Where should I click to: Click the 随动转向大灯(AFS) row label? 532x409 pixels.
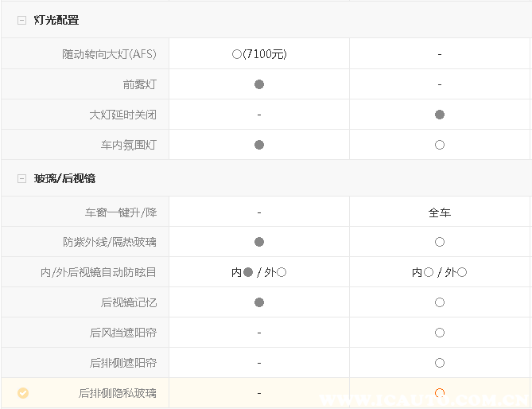click(110, 54)
